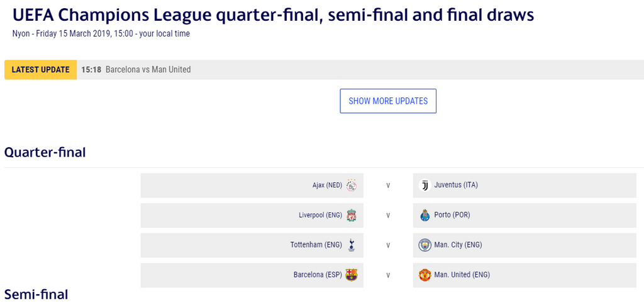This screenshot has width=644, height=303.
Task: Open the Man. City (ENG) link
Action: pos(458,245)
